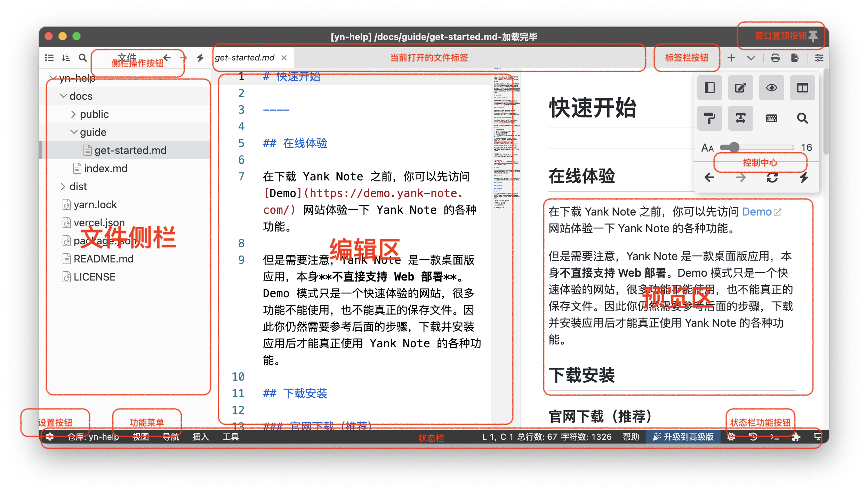This screenshot has width=868, height=495.
Task: Open document history icon in status bar
Action: 753,437
